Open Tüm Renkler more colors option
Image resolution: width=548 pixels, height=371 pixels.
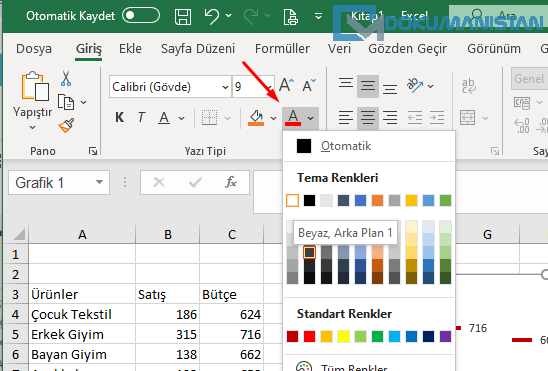click(368, 366)
